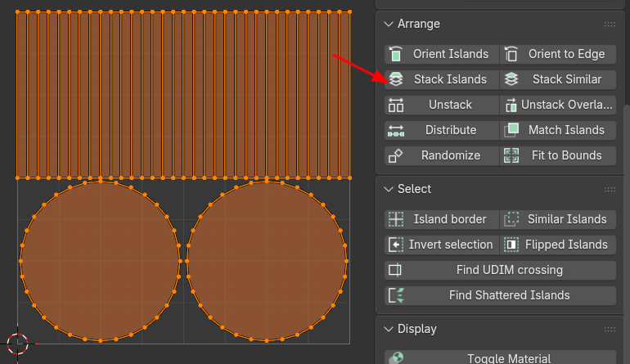This screenshot has width=630, height=364.
Task: Click the Distribute icon
Action: coord(396,130)
